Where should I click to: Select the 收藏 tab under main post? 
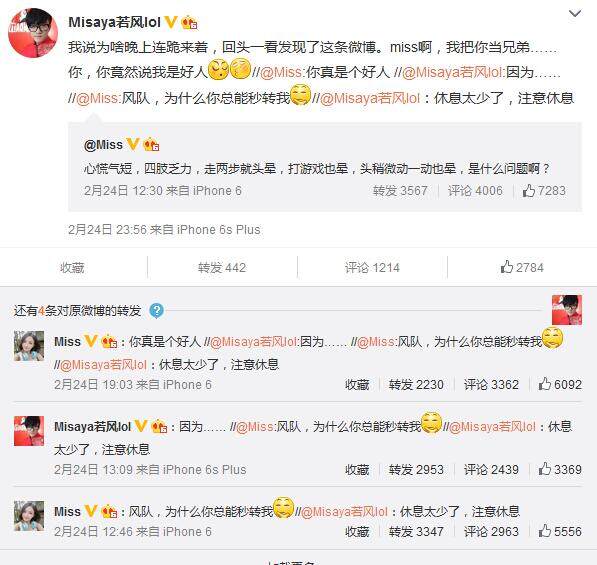pos(72,268)
